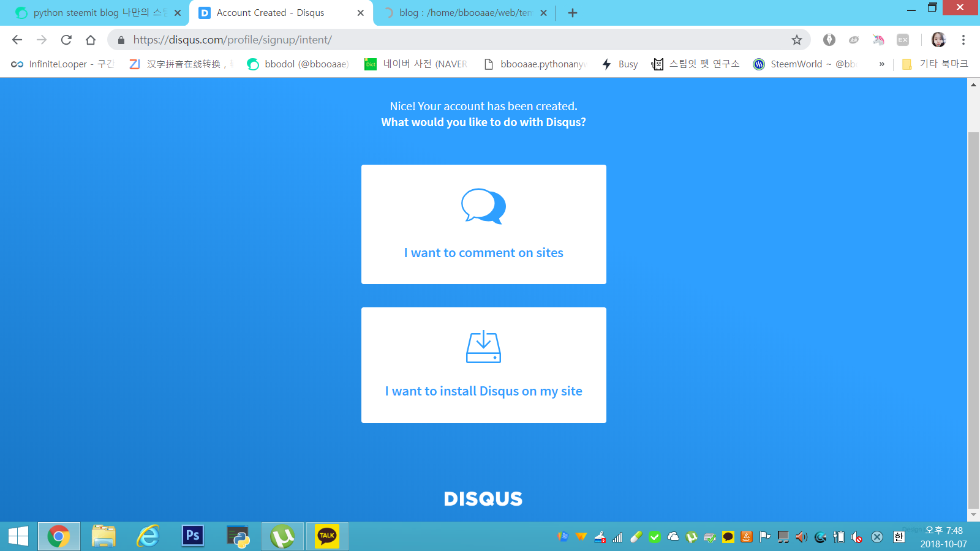The width and height of the screenshot is (980, 551).
Task: Open the pen nib extension icon
Action: coord(829,40)
